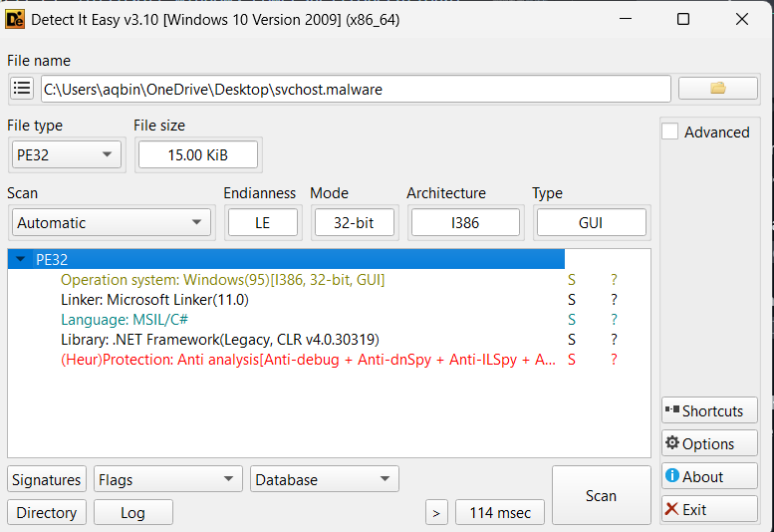This screenshot has width=774, height=532.
Task: Click the Shortcuts keyboard icon button
Action: pyautogui.click(x=709, y=410)
